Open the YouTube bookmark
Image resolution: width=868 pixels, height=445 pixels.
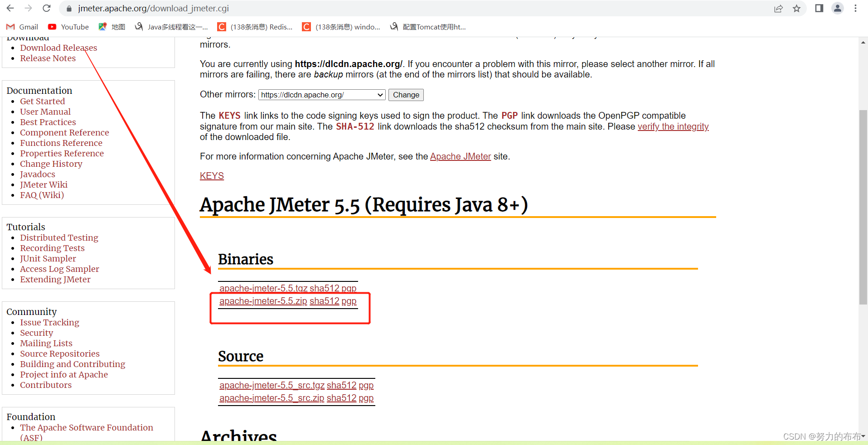pos(68,27)
